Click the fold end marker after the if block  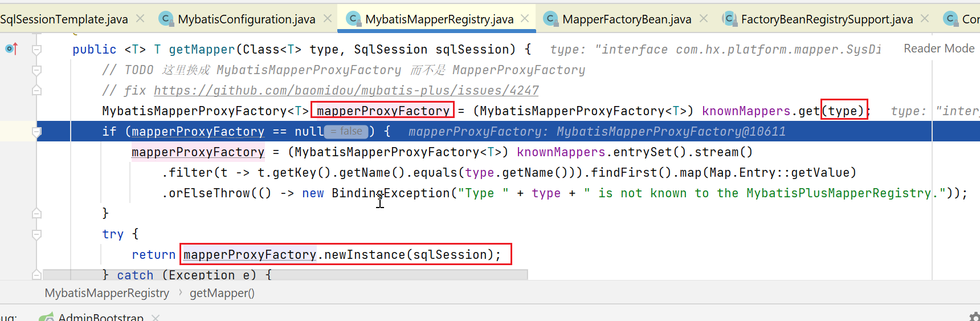36,214
